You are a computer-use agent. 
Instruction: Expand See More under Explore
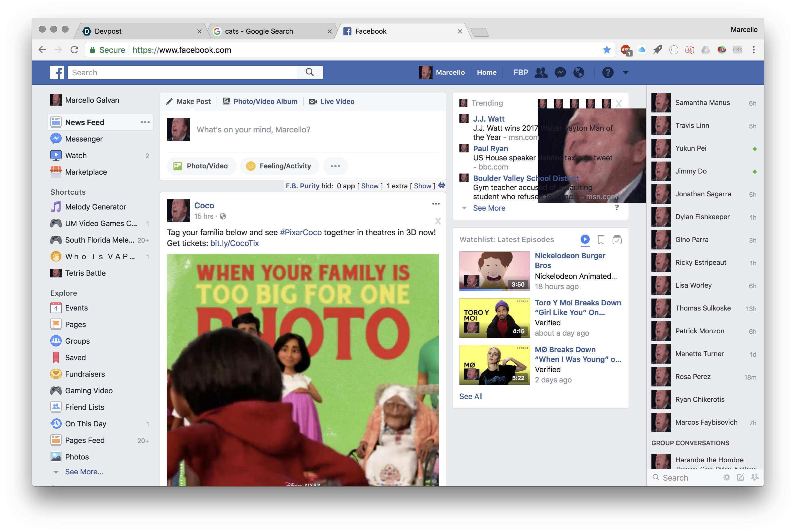pyautogui.click(x=84, y=471)
